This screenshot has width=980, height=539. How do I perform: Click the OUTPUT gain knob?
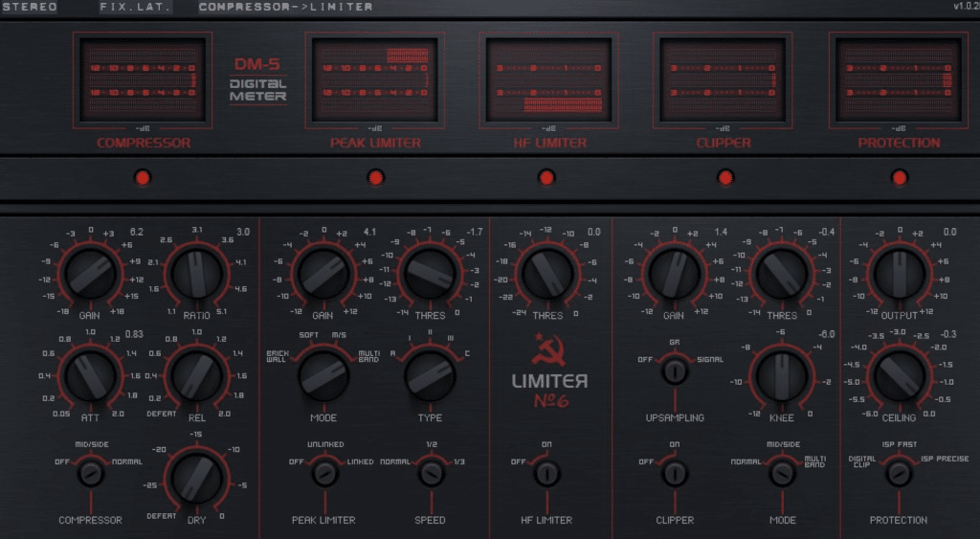[900, 274]
